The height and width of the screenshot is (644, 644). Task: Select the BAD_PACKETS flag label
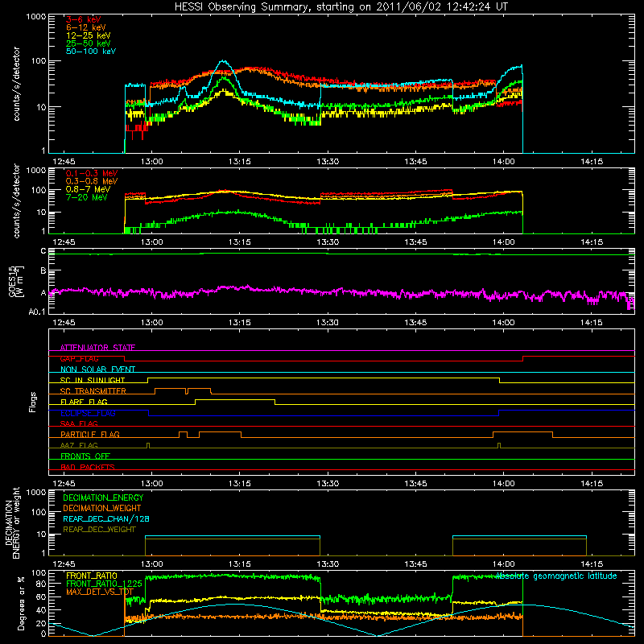coord(88,467)
